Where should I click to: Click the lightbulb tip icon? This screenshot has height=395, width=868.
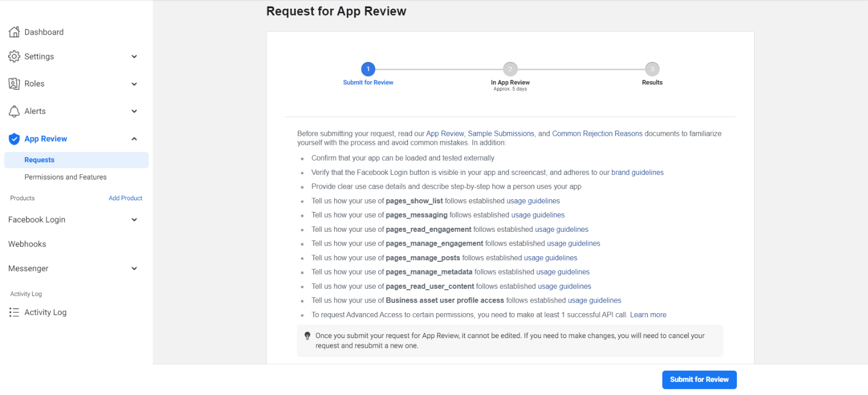307,336
